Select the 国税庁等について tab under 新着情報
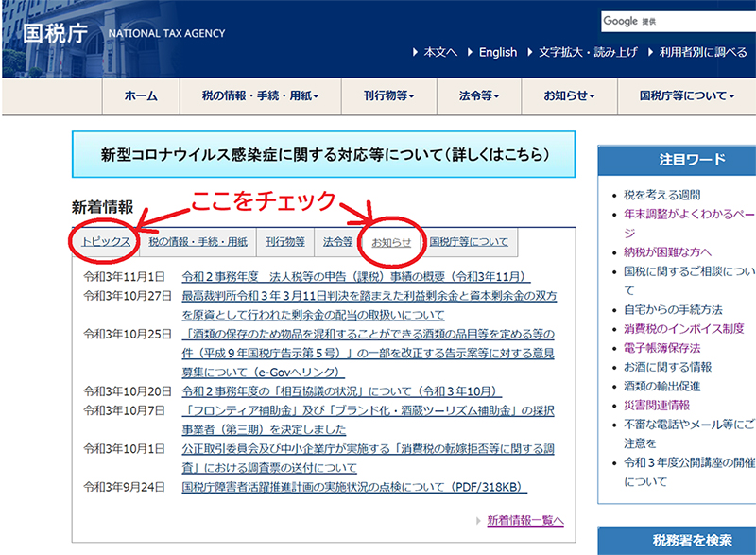 click(x=468, y=242)
